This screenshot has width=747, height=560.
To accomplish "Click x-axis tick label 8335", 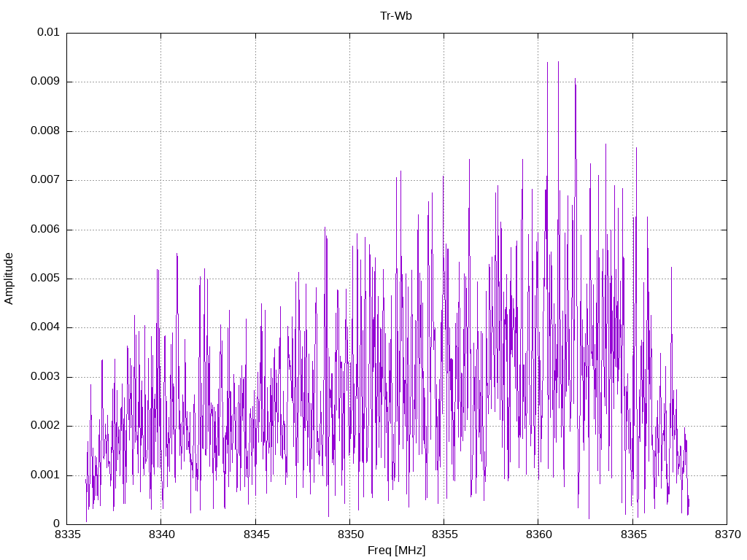I will (67, 534).
